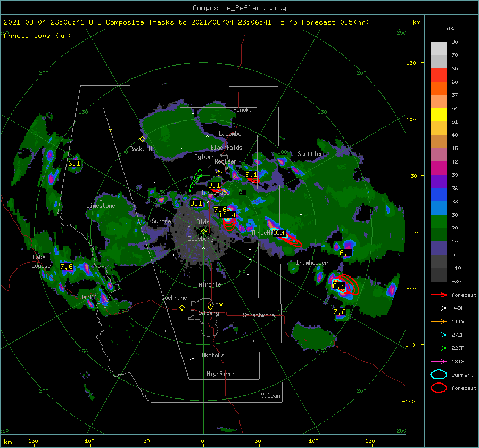Image resolution: width=479 pixels, height=448 pixels.
Task: Click red forecast ellipses beside ThreeHills
Action: [290, 239]
